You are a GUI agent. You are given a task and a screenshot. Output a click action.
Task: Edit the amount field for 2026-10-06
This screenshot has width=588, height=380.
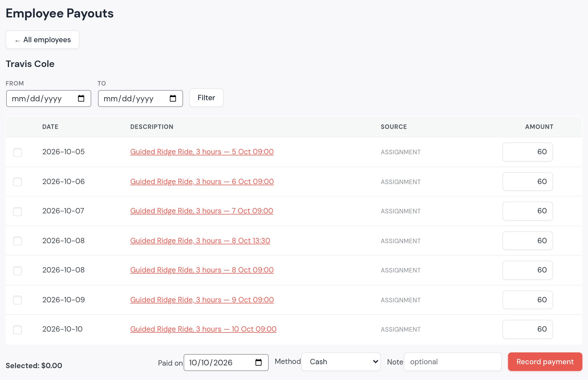(528, 182)
